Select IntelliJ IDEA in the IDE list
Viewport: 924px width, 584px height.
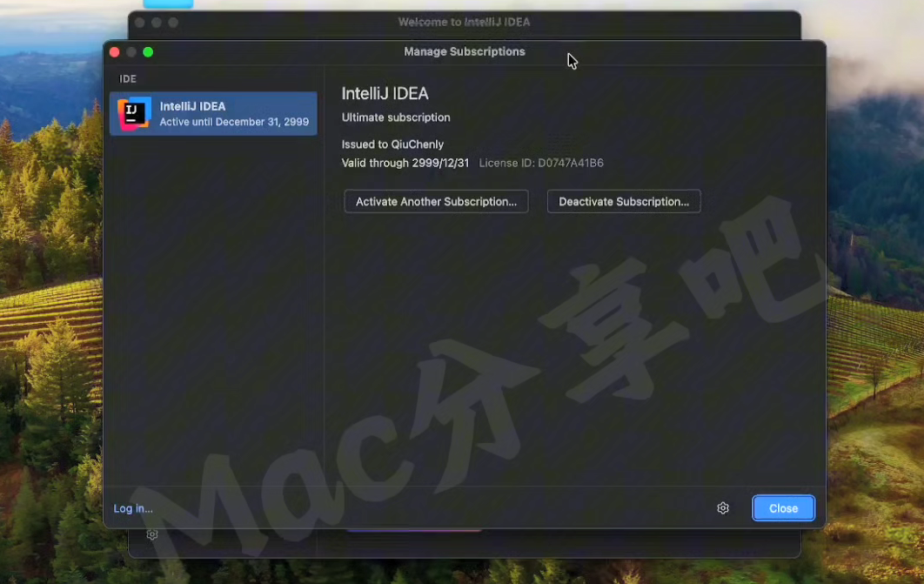213,114
